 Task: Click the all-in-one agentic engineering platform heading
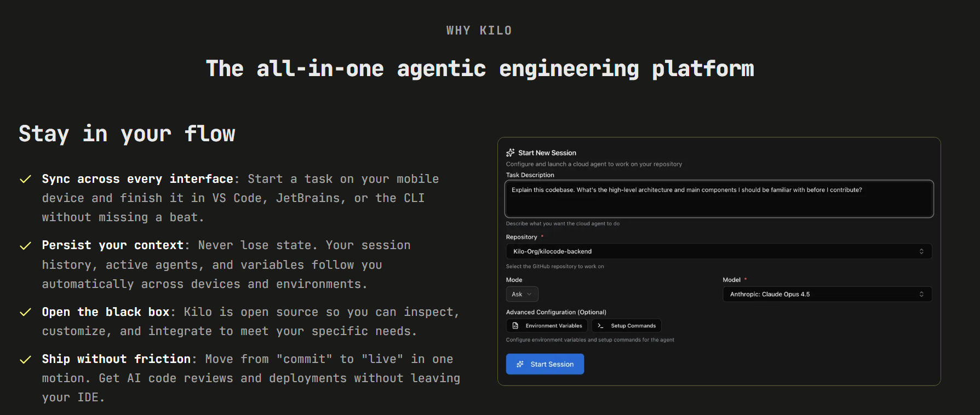480,69
